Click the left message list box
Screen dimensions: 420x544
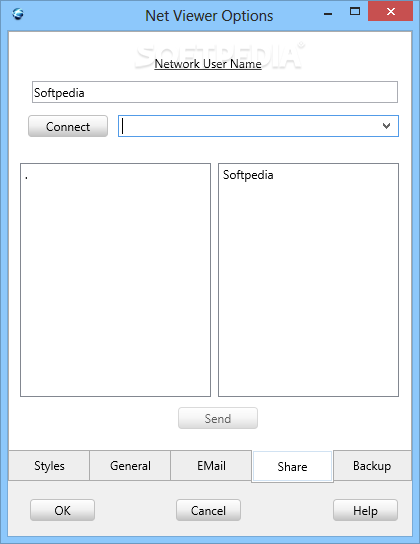[x=115, y=280]
